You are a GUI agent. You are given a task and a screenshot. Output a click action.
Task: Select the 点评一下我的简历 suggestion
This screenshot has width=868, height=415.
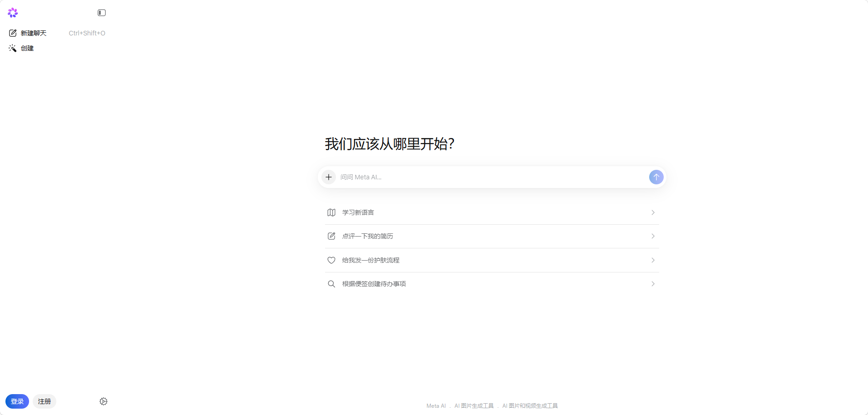tap(492, 236)
